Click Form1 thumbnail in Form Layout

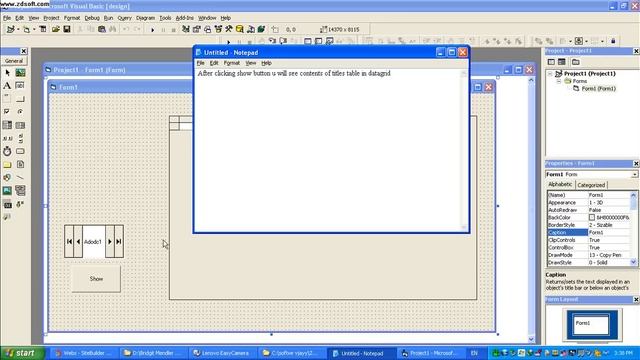(590, 324)
